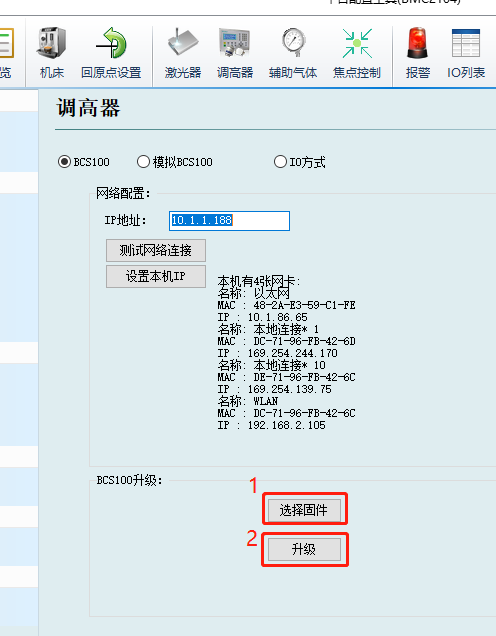Click the IP text 169.254.139.75

[x=290, y=389]
